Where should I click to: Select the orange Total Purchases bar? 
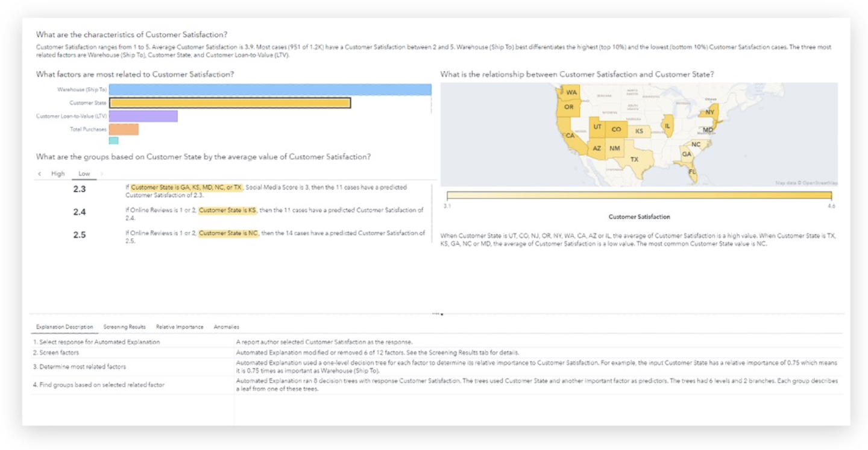coord(124,129)
